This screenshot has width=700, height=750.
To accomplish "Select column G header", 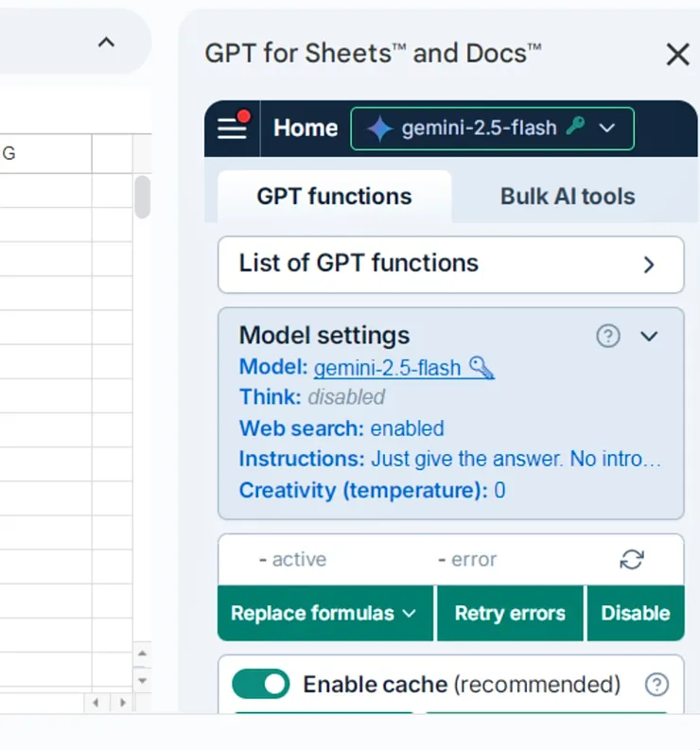I will pos(45,153).
